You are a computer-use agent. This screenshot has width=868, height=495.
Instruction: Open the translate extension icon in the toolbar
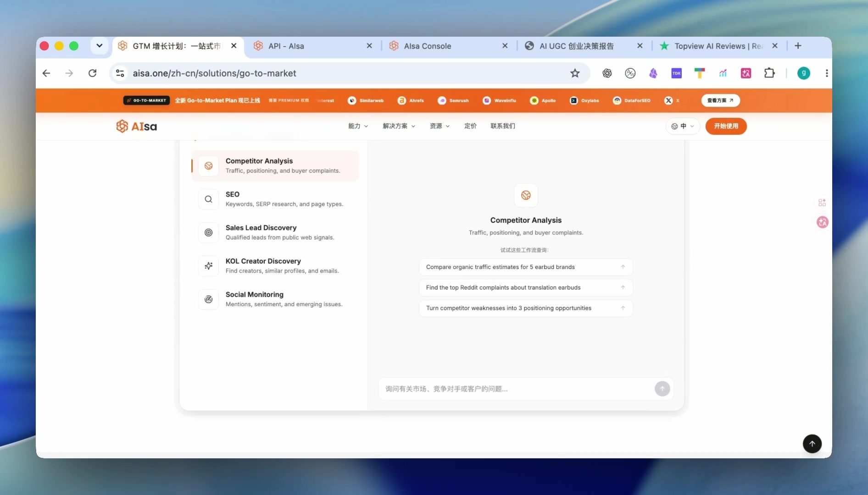point(746,73)
